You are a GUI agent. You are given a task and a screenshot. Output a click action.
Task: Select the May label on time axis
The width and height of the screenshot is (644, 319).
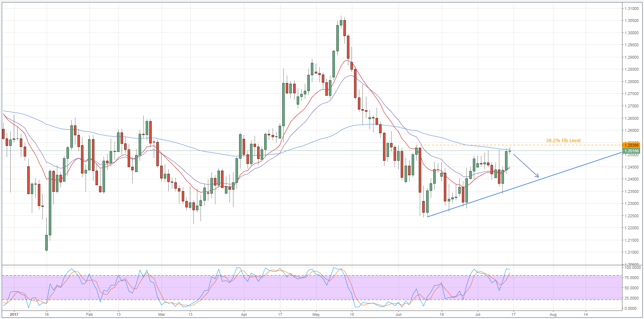[x=316, y=314]
